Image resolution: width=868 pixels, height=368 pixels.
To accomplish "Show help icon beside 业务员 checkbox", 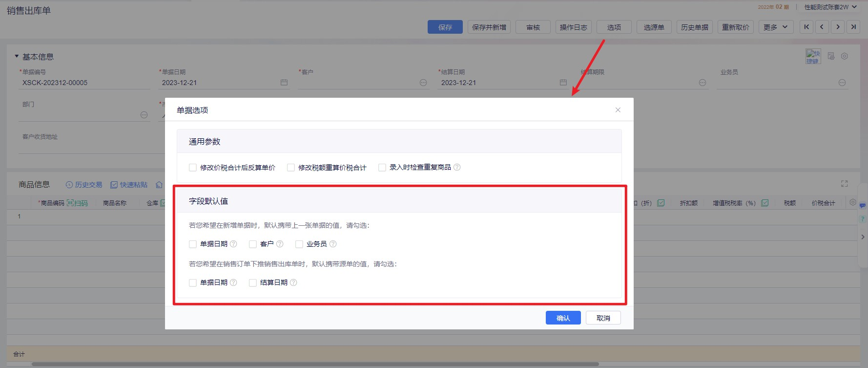I will [x=333, y=244].
